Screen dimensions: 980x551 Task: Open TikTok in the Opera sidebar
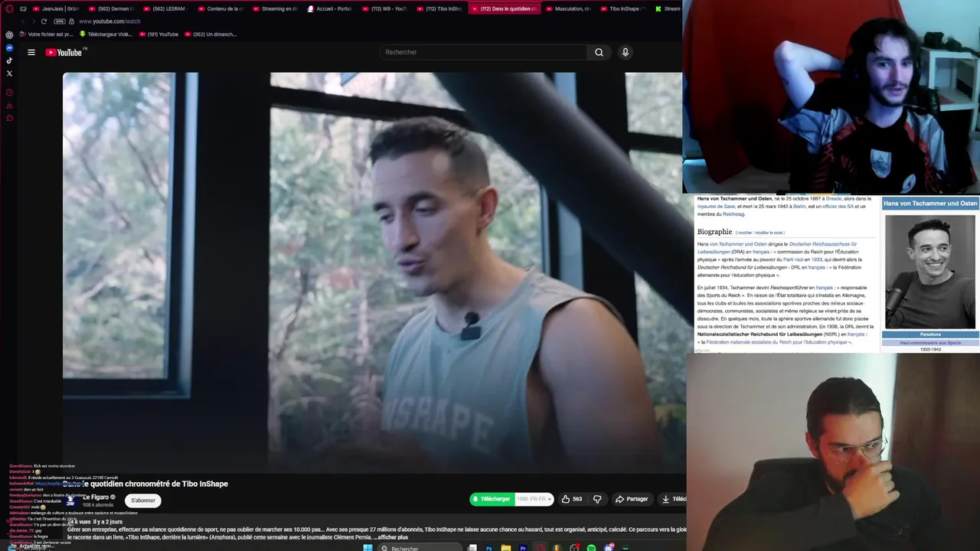click(x=9, y=60)
